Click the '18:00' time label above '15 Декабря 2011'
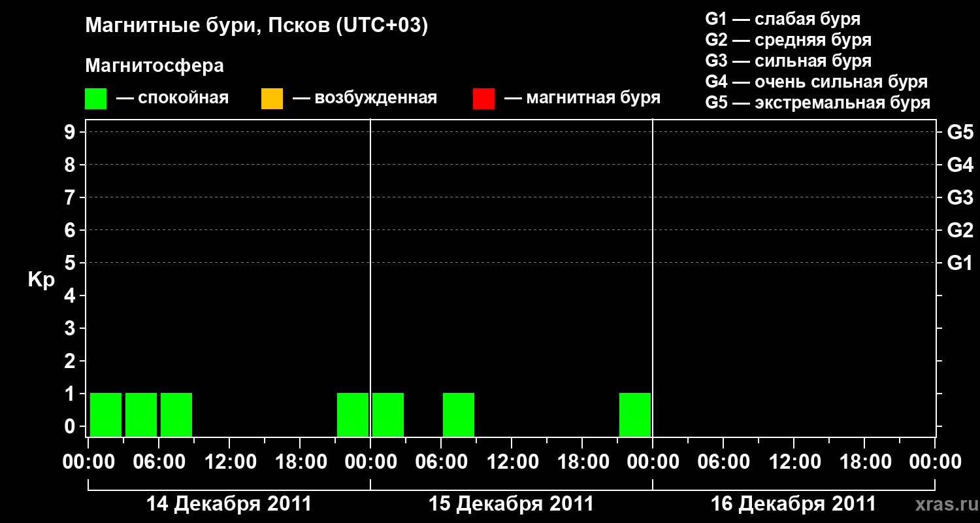The height and width of the screenshot is (523, 980). click(x=582, y=462)
